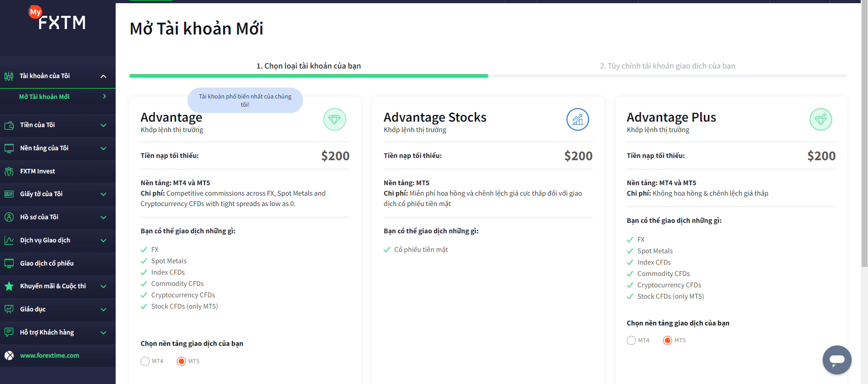The image size is (868, 384).
Task: Open the live chat bubble
Action: pyautogui.click(x=837, y=360)
